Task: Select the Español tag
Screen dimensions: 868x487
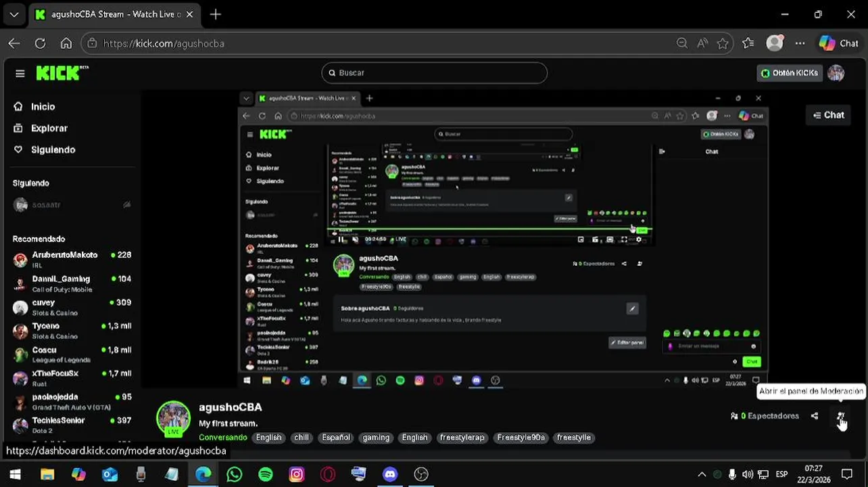Action: point(336,438)
